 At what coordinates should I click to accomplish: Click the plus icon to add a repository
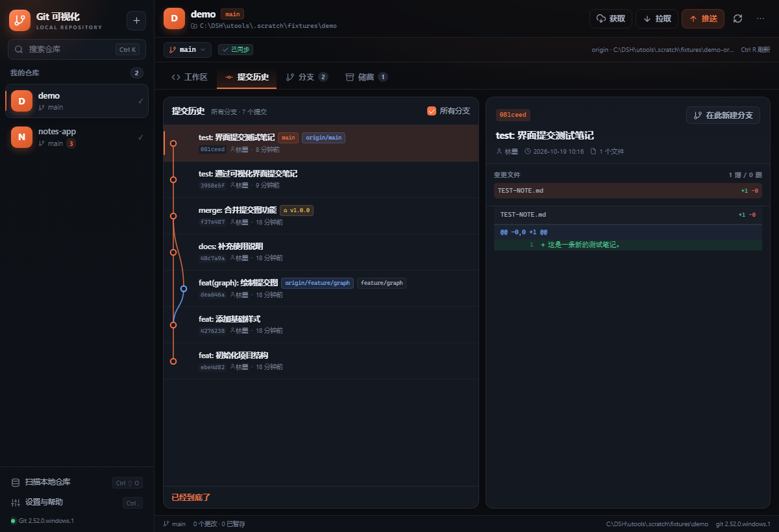136,21
